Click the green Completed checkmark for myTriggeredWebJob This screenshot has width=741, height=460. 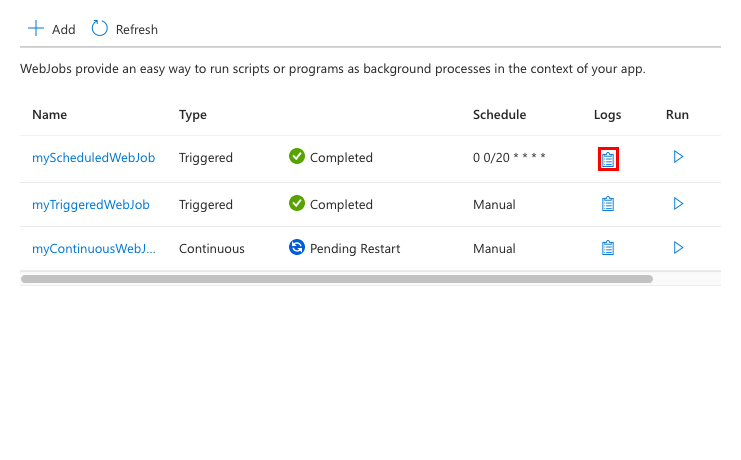pyautogui.click(x=297, y=203)
